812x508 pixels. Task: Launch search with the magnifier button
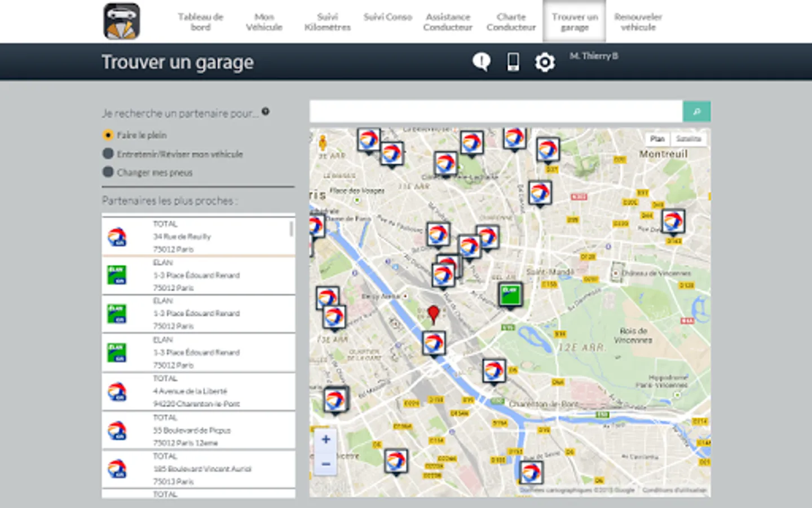pos(697,111)
